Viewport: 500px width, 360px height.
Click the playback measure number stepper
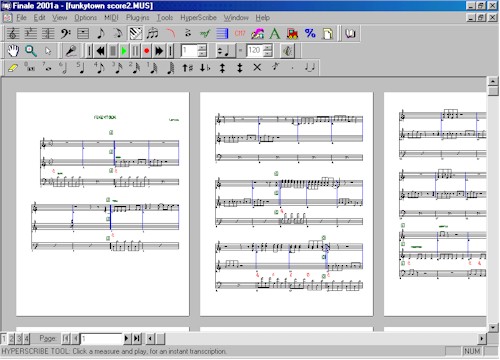tap(202, 51)
